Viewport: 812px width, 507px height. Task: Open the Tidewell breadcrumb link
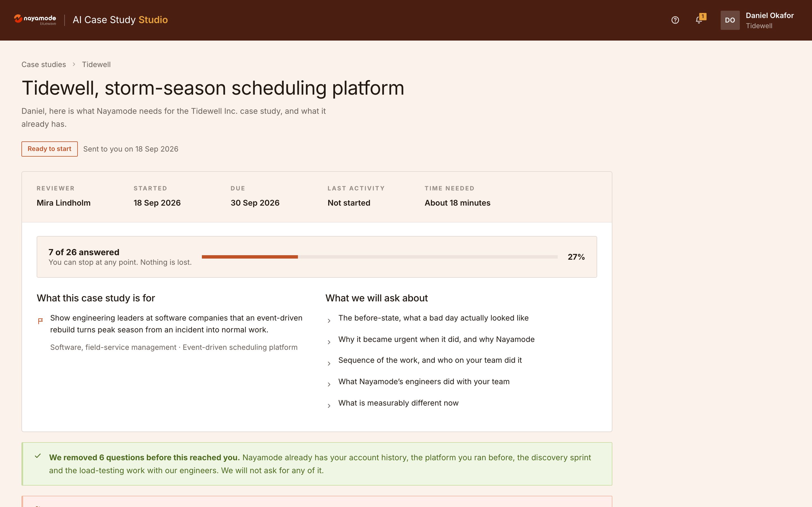coord(96,65)
